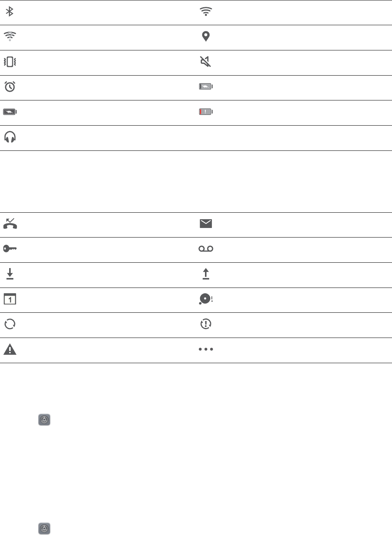Image resolution: width=392 pixels, height=535 pixels.
Task: Click the upload arrow icon
Action: point(206,274)
